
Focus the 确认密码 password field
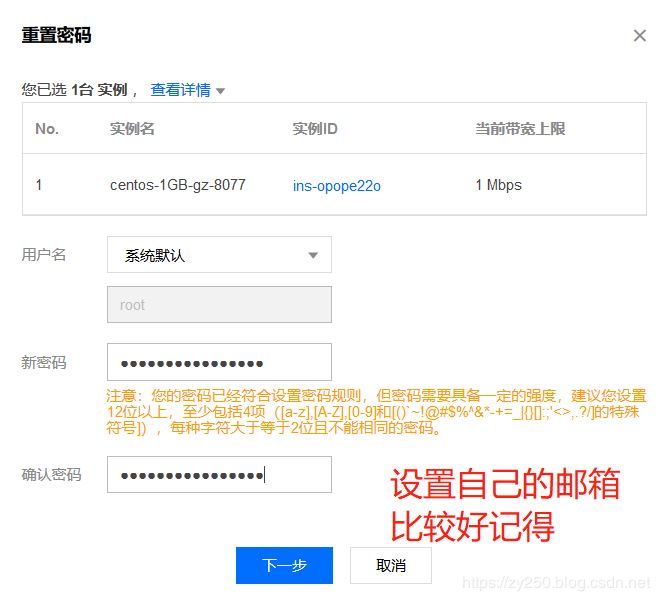tap(218, 475)
